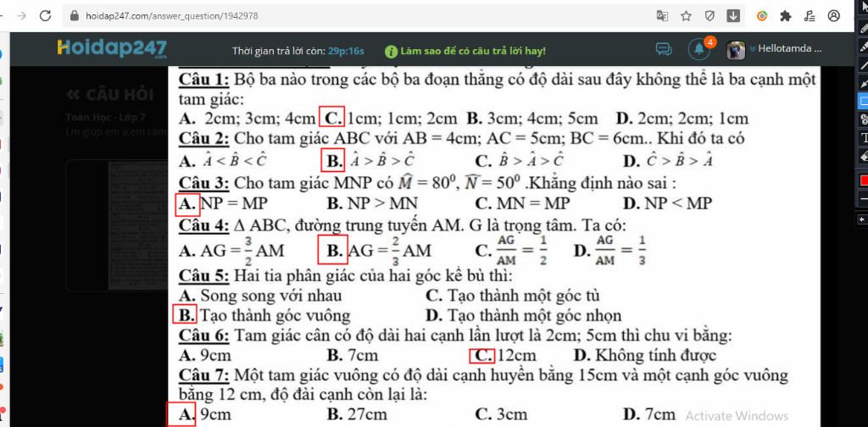Screen dimensions: 868x427
Task: Bookmark this page with the star icon
Action: coord(686,16)
